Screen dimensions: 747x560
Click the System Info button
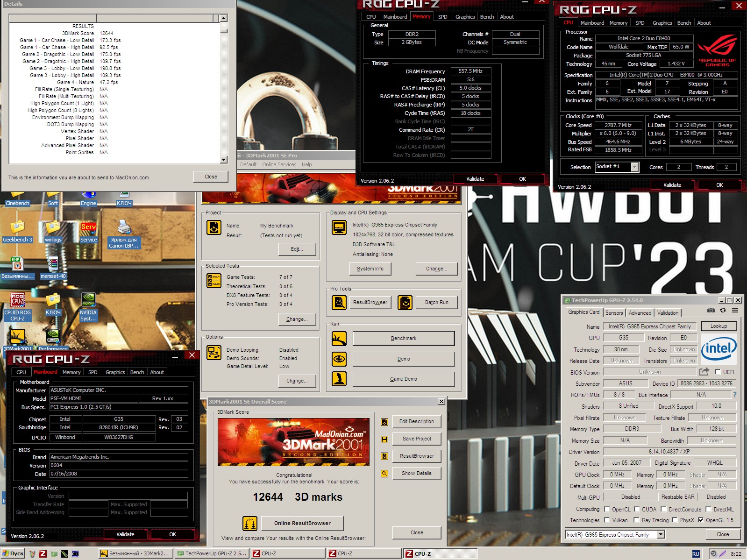(370, 269)
